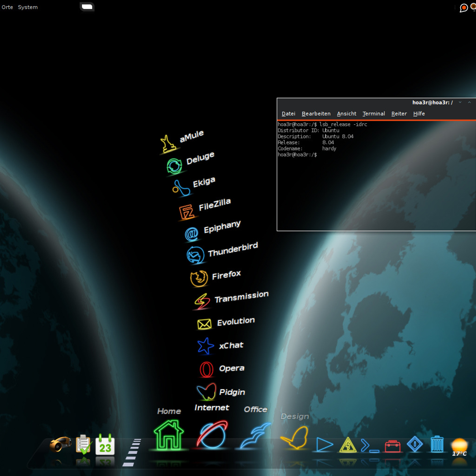Open Terminal menu in terminal window

tap(373, 114)
